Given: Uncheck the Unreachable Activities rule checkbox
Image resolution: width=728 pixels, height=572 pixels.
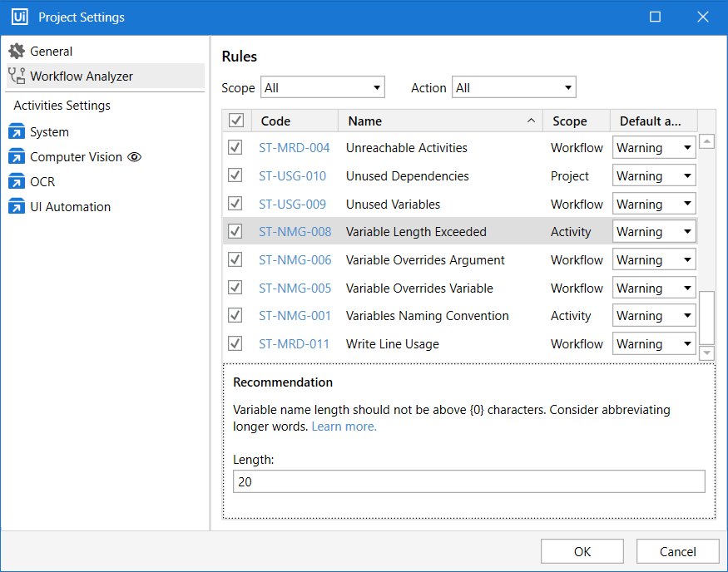Looking at the screenshot, I should click(235, 148).
